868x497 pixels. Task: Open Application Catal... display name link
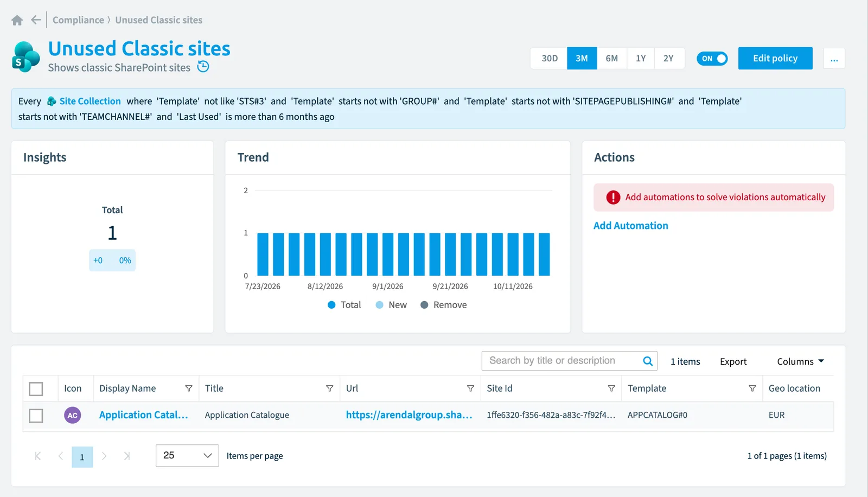tap(144, 415)
